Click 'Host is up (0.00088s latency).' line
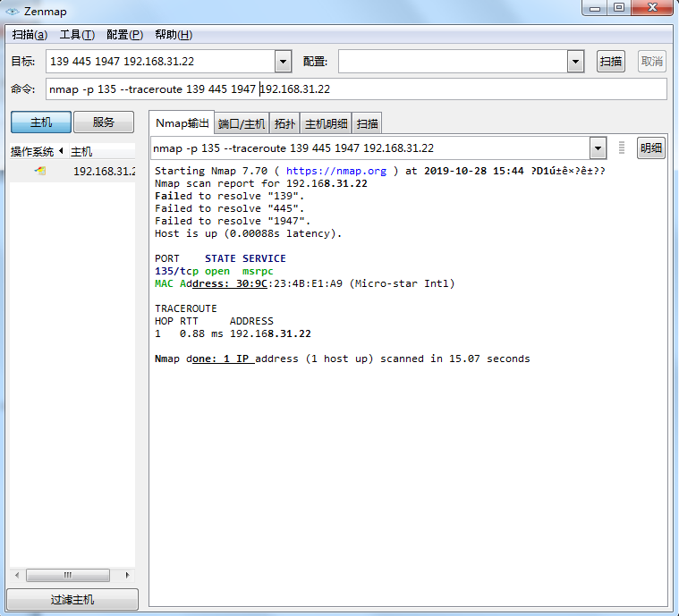 (x=248, y=233)
